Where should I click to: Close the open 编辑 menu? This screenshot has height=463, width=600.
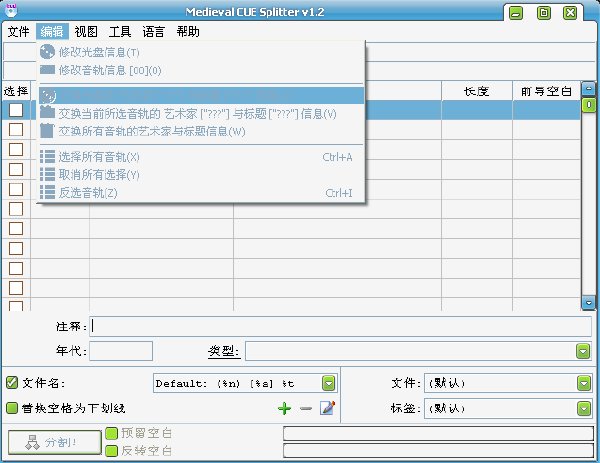52,31
